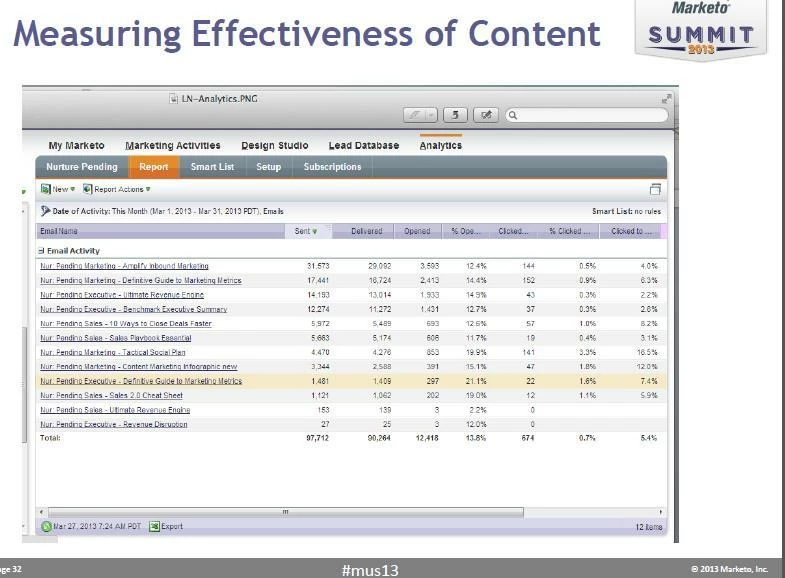Click the fullscreen arrows icon in viewer window
Viewport: 785px width, 578px height.
click(x=666, y=99)
